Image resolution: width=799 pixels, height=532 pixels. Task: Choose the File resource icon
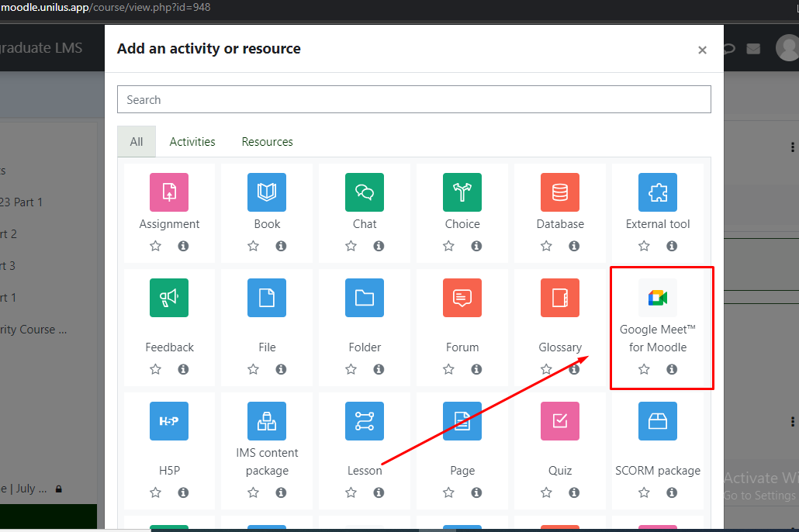[267, 298]
